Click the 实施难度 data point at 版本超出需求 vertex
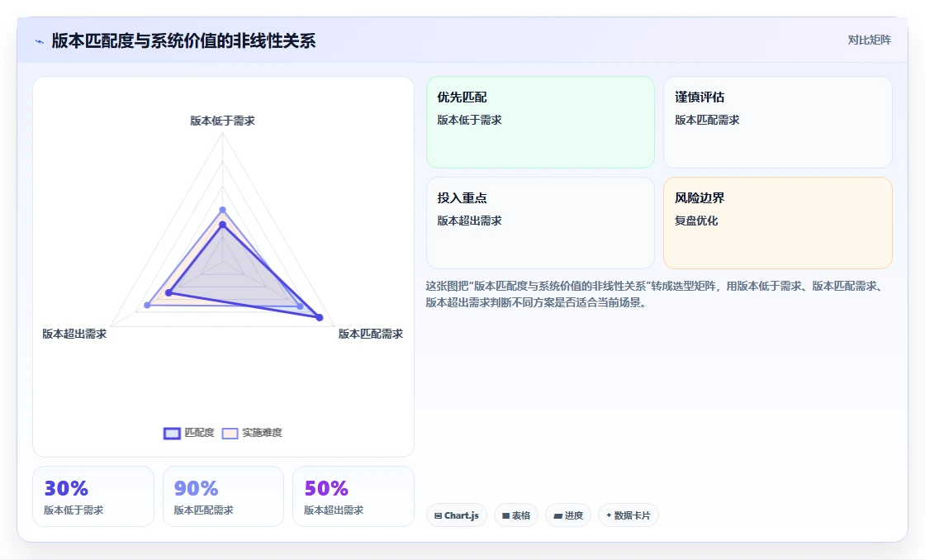Image resolution: width=925 pixels, height=560 pixels. (x=148, y=305)
